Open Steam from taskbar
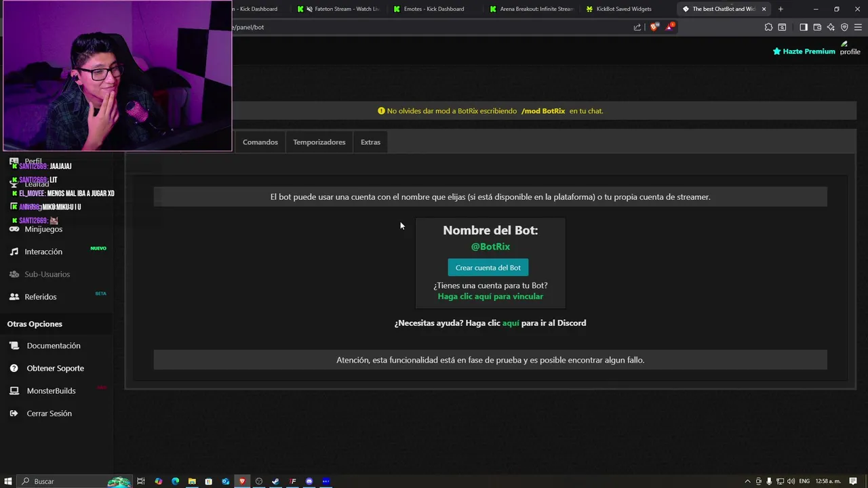This screenshot has height=488, width=868. (275, 481)
